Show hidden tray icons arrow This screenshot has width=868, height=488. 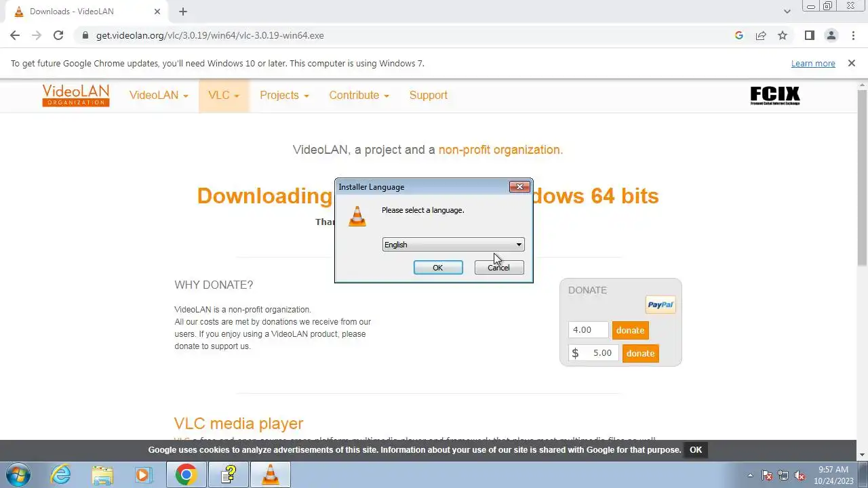(750, 475)
